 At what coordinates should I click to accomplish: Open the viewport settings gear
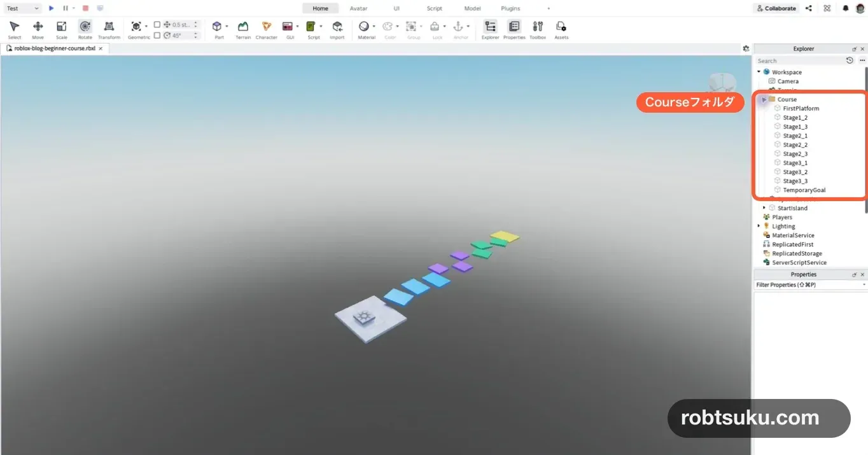click(x=746, y=48)
